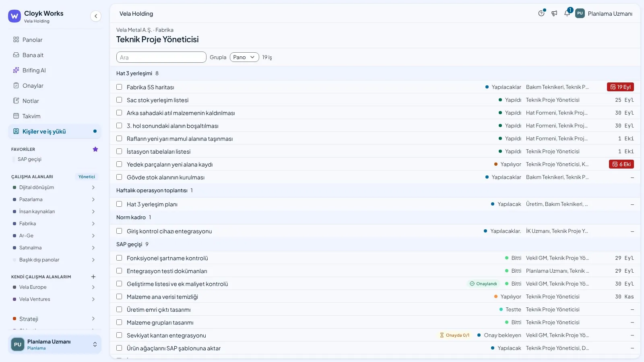Open the SAP geçişi favorite
Viewport: 644px width, 362px height.
(29, 159)
